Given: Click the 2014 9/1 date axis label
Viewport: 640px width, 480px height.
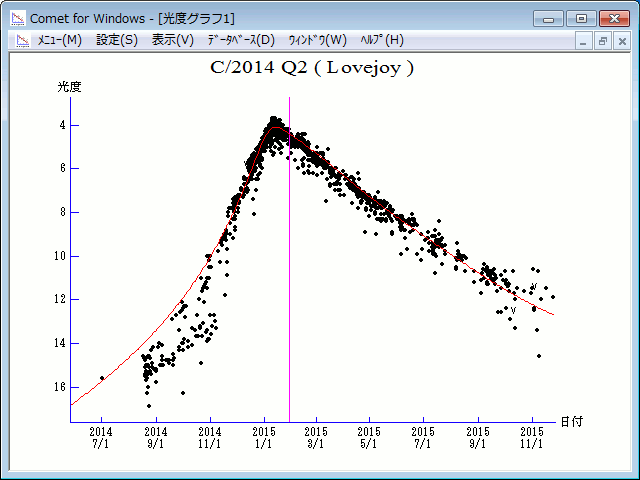Looking at the screenshot, I should [156, 438].
